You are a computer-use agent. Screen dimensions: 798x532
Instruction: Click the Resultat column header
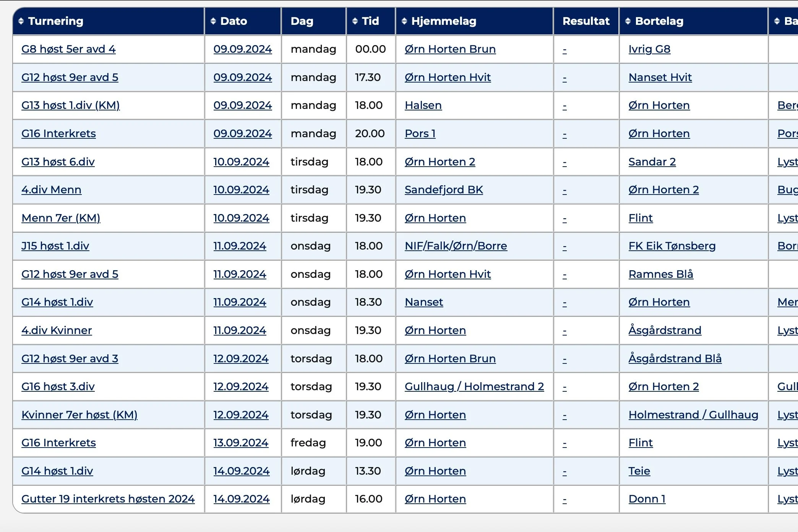click(586, 21)
